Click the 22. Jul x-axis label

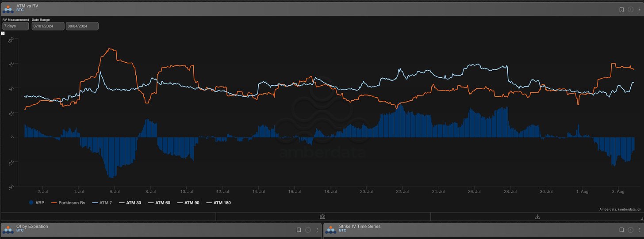pyautogui.click(x=402, y=192)
